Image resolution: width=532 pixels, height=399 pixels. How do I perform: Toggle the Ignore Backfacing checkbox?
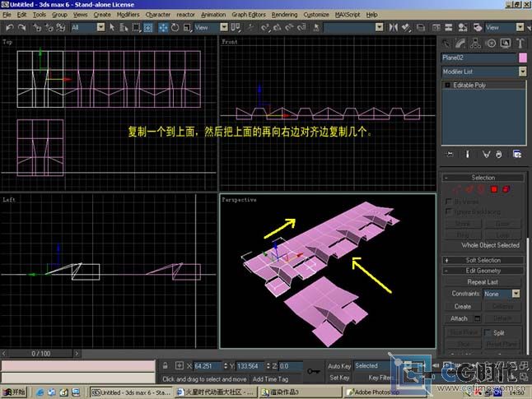pos(449,211)
